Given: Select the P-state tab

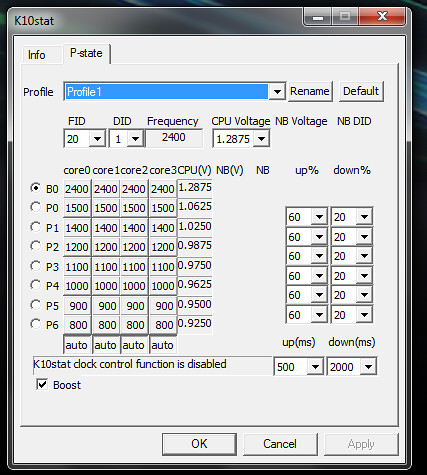Looking at the screenshot, I should (86, 53).
